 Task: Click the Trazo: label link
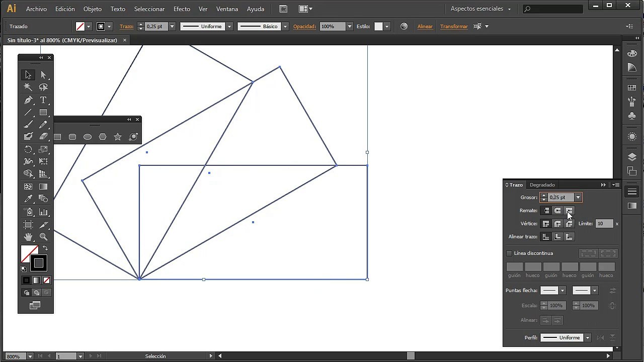pyautogui.click(x=126, y=27)
